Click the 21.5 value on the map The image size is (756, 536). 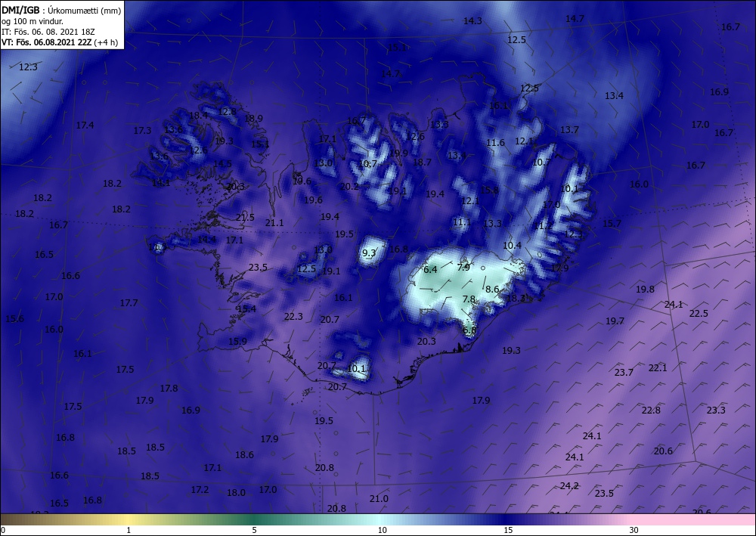click(x=245, y=218)
